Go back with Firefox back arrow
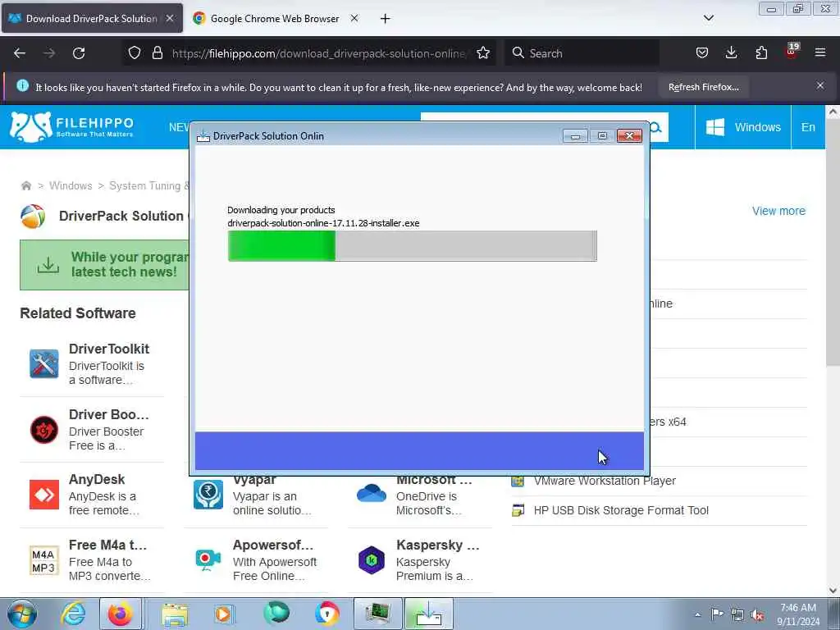Image resolution: width=840 pixels, height=630 pixels. point(20,53)
